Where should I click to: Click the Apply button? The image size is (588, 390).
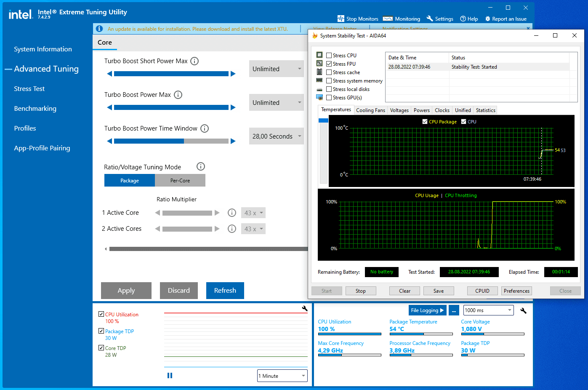(x=126, y=291)
